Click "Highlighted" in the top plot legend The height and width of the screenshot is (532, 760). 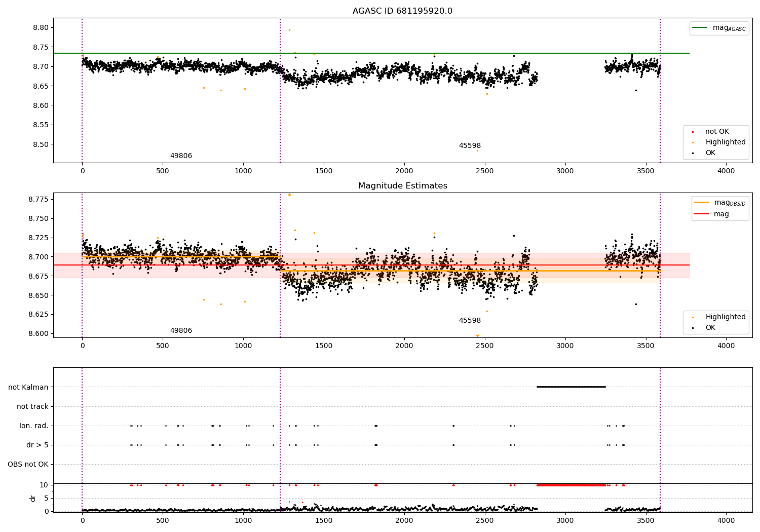tap(726, 142)
